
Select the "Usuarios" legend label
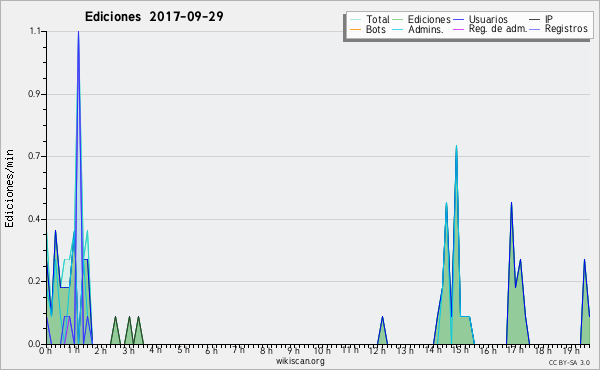[488, 19]
